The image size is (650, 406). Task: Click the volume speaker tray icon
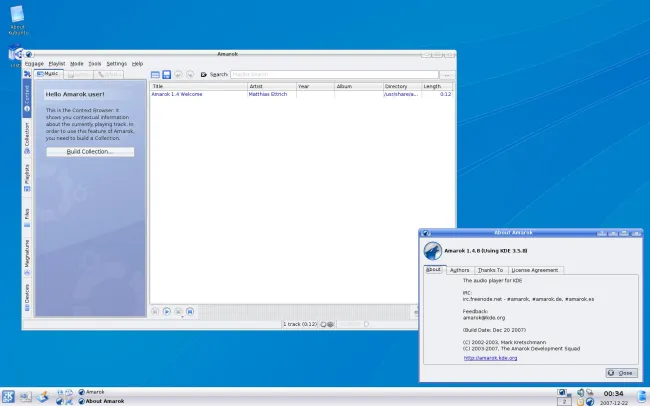(580, 392)
